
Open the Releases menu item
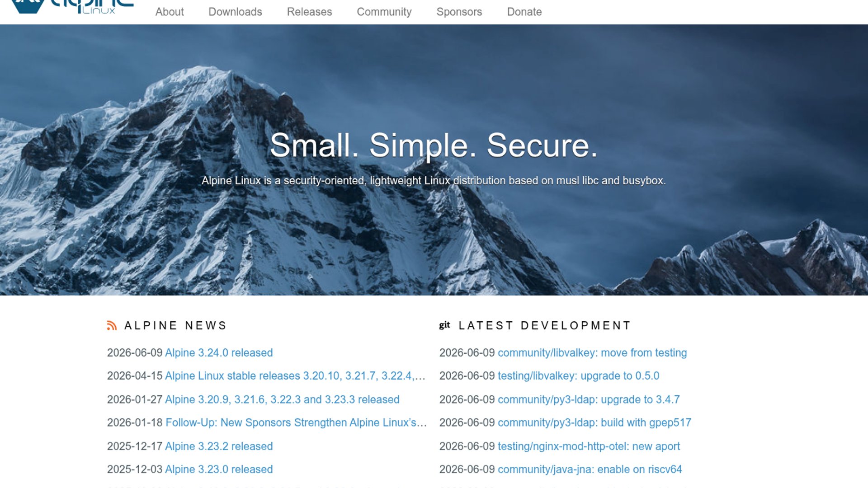pyautogui.click(x=310, y=12)
